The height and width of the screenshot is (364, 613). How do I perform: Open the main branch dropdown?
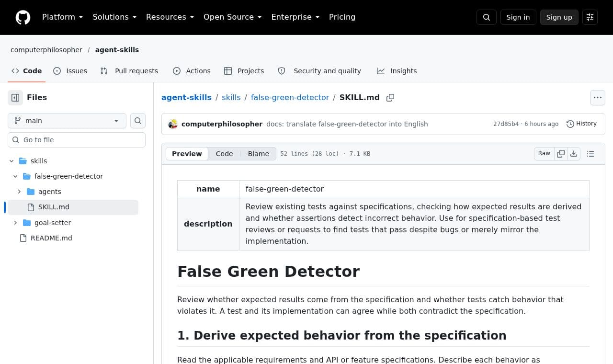(x=67, y=121)
